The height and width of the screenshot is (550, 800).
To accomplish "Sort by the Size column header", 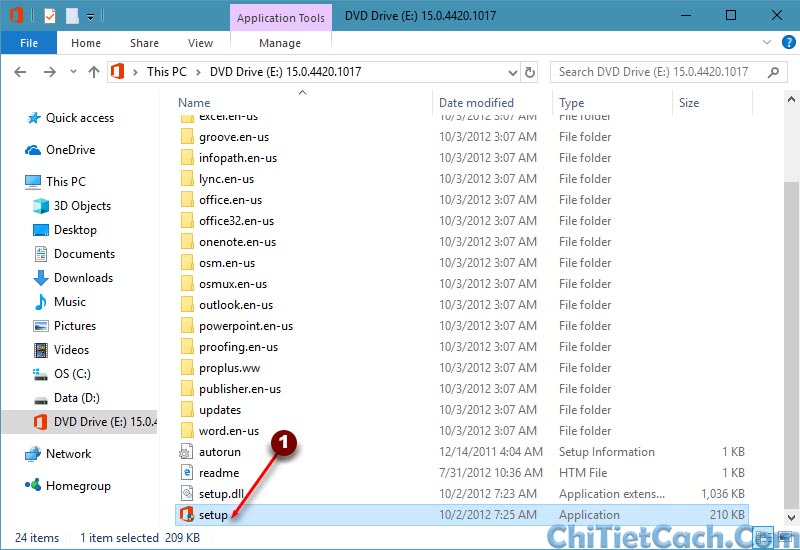I will pyautogui.click(x=689, y=103).
